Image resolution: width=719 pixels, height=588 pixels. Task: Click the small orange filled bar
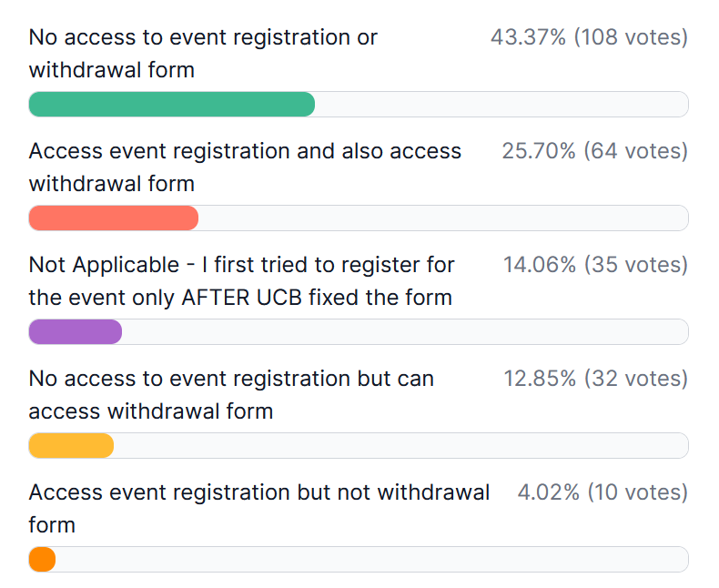click(42, 560)
